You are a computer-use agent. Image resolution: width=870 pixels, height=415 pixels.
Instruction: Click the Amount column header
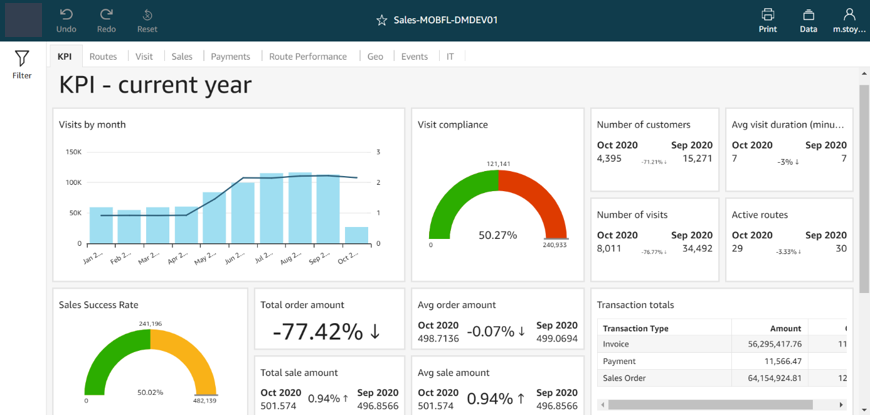click(785, 328)
